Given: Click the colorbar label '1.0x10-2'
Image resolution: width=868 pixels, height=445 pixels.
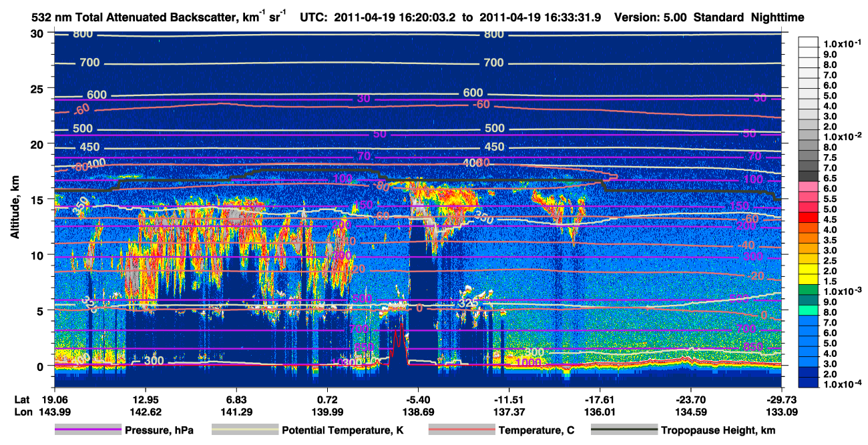Looking at the screenshot, I should [844, 136].
